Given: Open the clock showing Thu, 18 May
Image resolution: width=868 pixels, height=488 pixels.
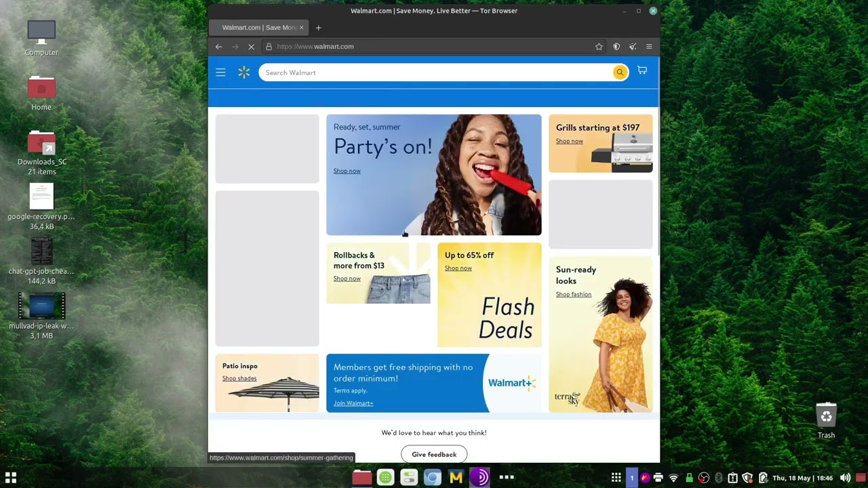Looking at the screenshot, I should [802, 478].
